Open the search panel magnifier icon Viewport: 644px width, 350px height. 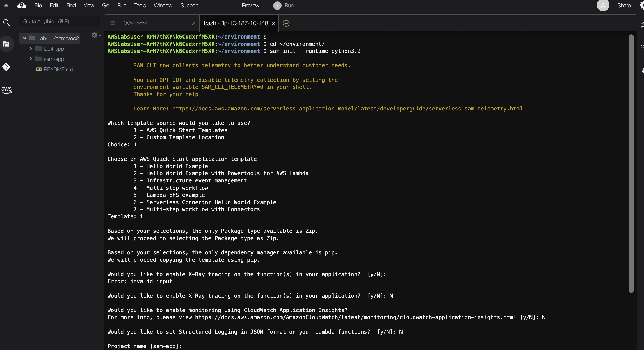6,22
